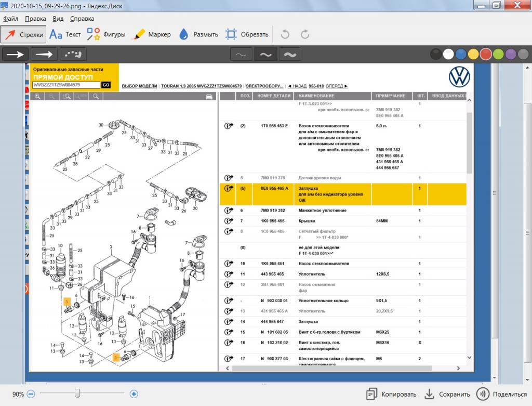Viewport: 532px width, 406px height.
Task: Pick the gray color swatch
Action: point(523,54)
